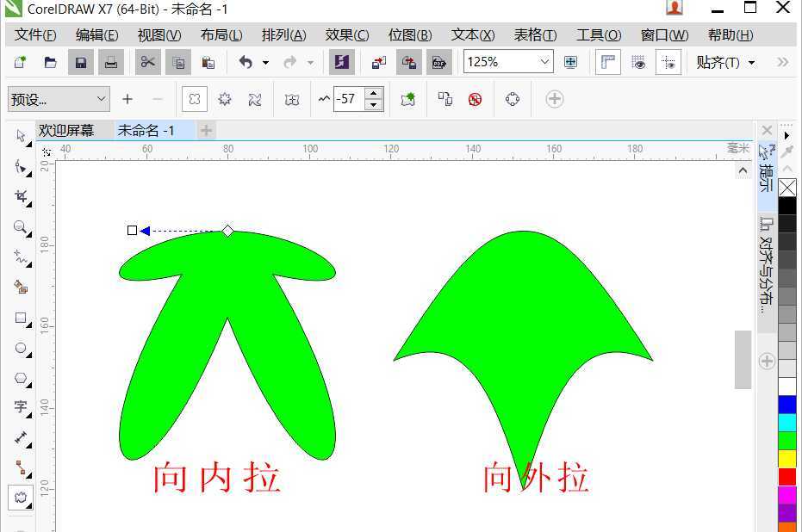Increase the distortion amplitude with the up stepper

(x=373, y=94)
